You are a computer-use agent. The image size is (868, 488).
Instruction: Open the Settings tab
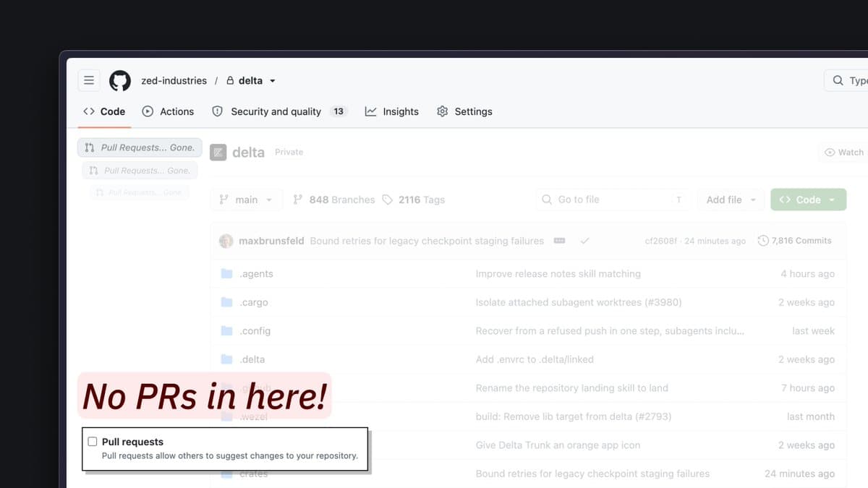coord(464,111)
